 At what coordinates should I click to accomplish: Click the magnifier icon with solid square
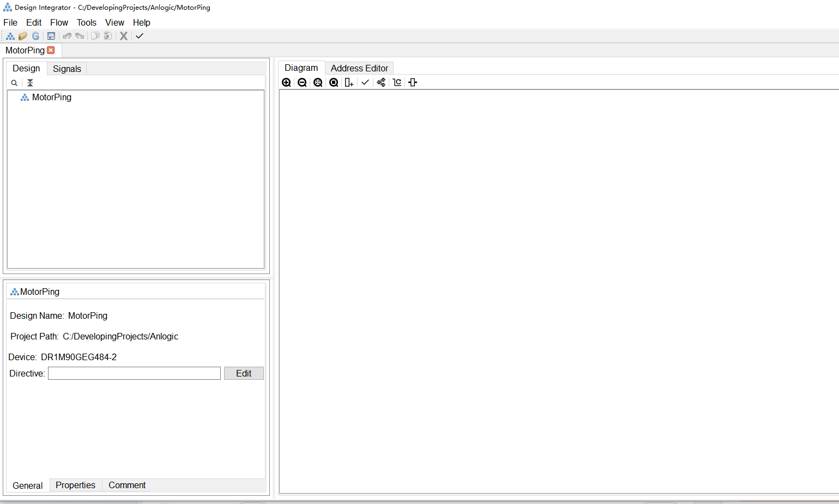coord(334,82)
